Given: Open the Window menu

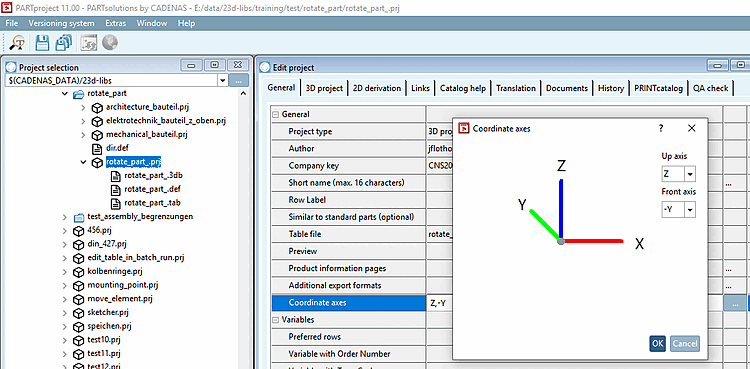Looking at the screenshot, I should [x=152, y=23].
